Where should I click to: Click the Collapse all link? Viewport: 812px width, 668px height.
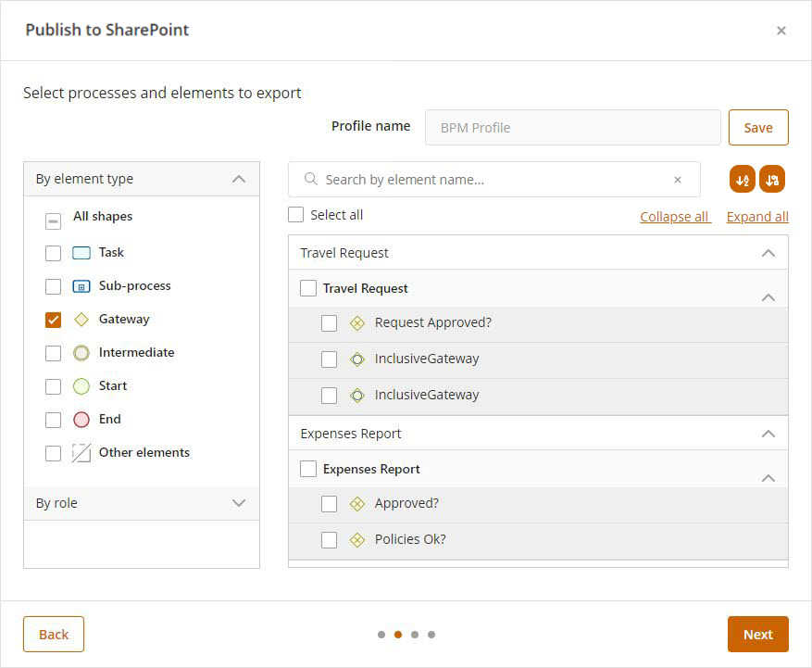point(674,217)
